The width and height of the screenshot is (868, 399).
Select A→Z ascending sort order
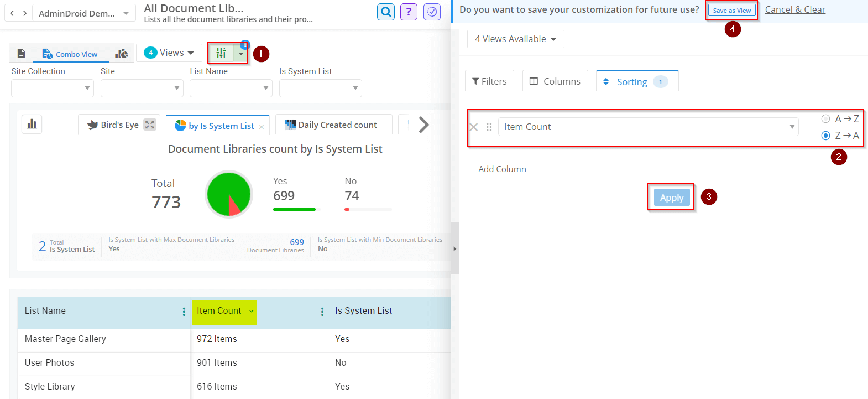[x=825, y=119]
